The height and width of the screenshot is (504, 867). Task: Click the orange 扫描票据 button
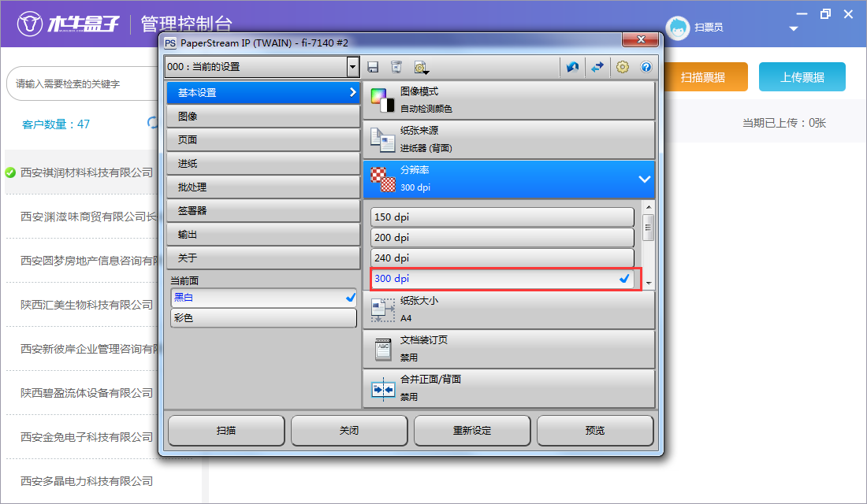(x=703, y=77)
